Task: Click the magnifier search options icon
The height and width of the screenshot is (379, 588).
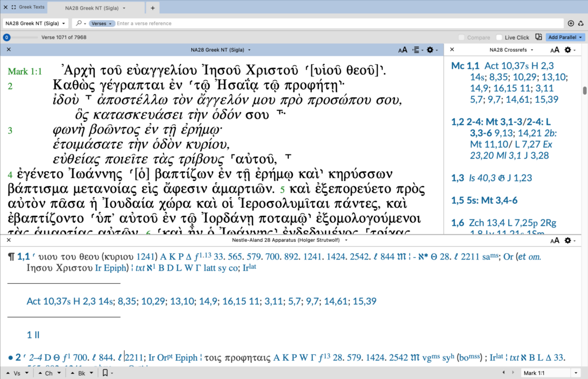Action: click(x=79, y=23)
